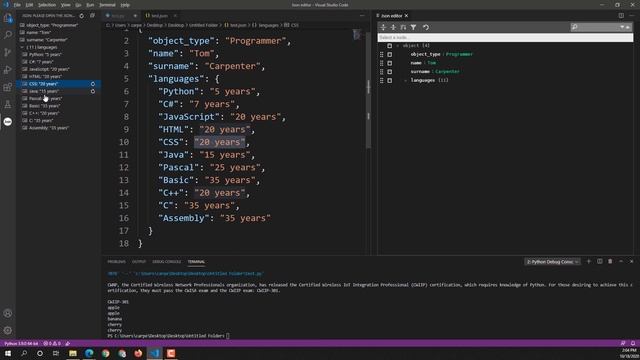The width and height of the screenshot is (640, 360).
Task: Collapse all fields in json editor toolbar
Action: click(x=393, y=27)
